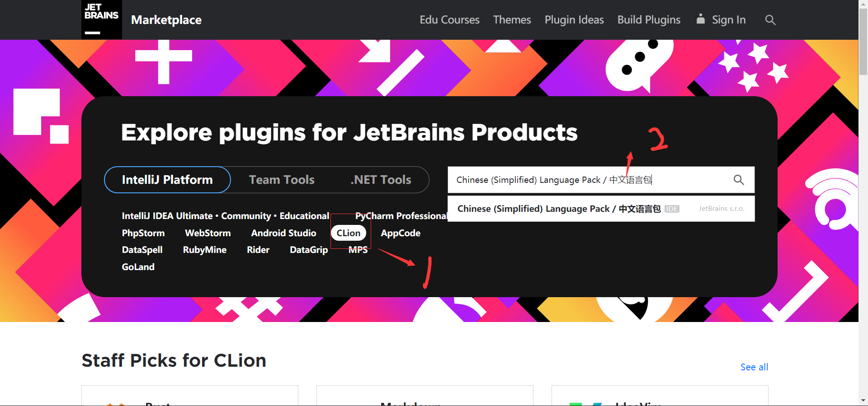
Task: Open site search magnifier in header
Action: click(x=770, y=20)
